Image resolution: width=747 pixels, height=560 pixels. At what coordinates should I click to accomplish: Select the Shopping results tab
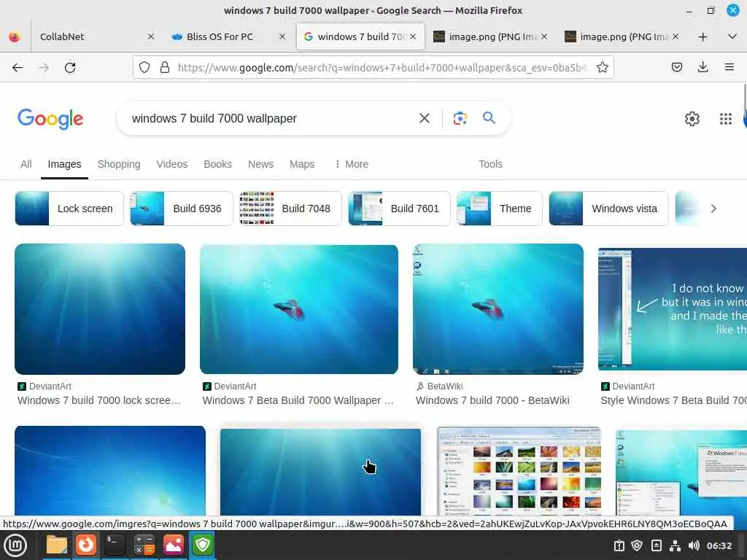pos(119,164)
